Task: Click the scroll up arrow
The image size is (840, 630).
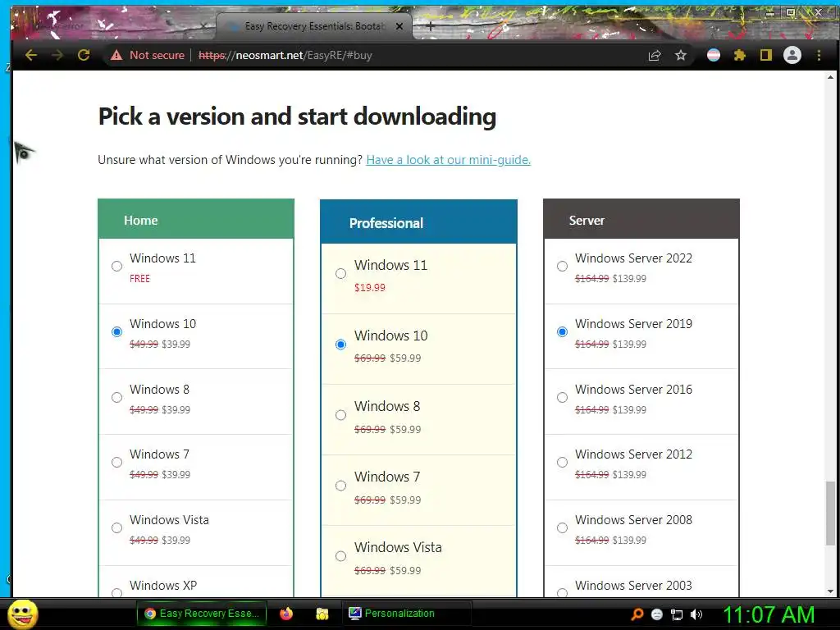Action: [830, 77]
